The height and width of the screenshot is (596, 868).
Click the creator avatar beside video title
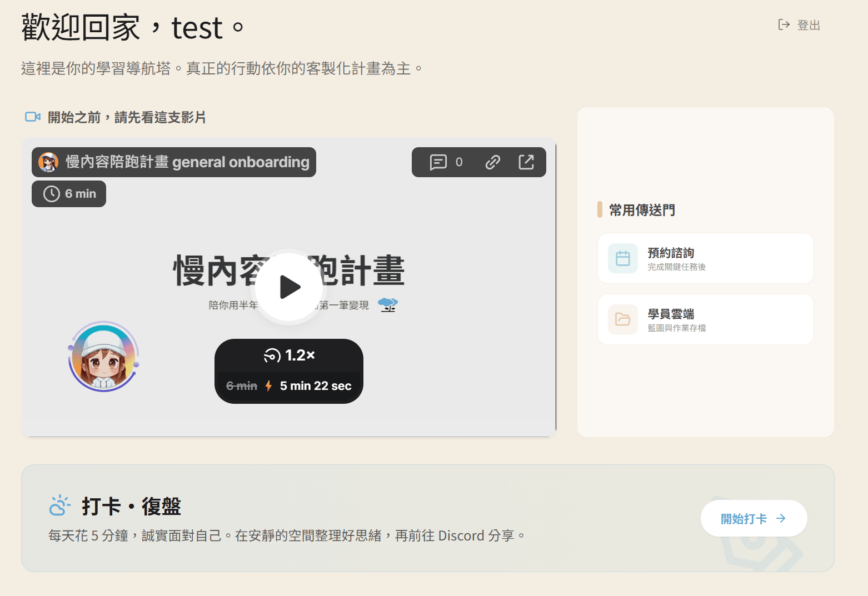pos(48,162)
